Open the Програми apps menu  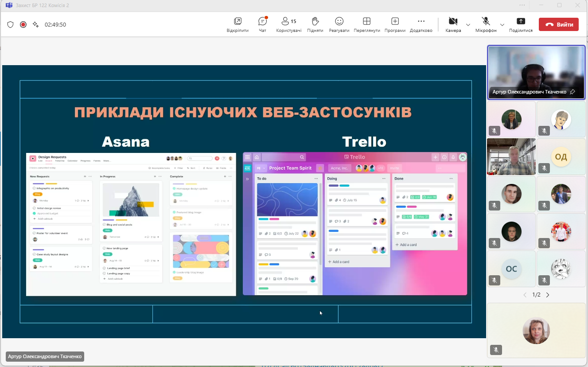[395, 25]
